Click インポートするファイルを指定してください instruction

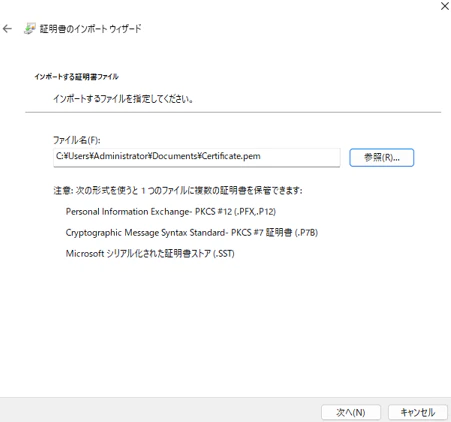tap(123, 99)
